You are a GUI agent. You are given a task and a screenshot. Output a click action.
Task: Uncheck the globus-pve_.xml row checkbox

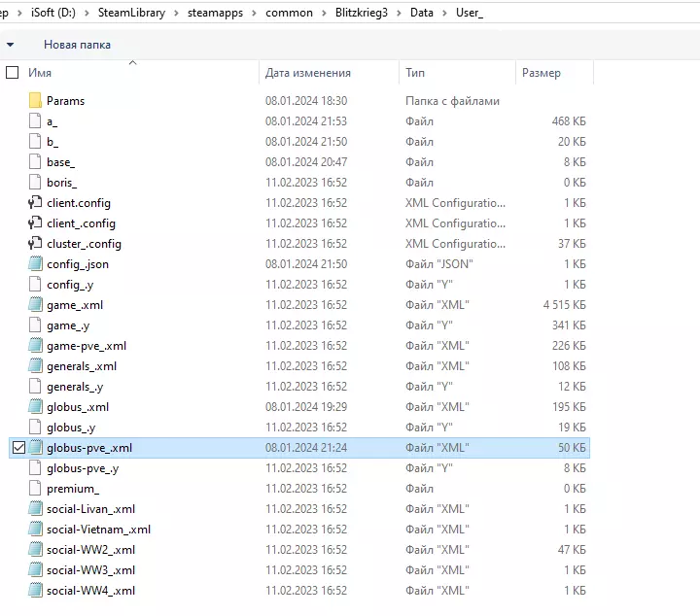click(x=18, y=447)
